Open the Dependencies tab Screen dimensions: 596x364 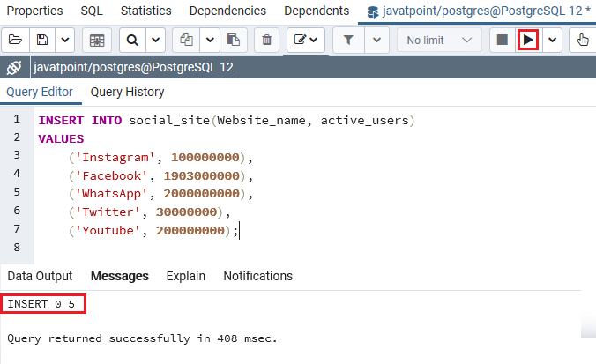pyautogui.click(x=227, y=11)
